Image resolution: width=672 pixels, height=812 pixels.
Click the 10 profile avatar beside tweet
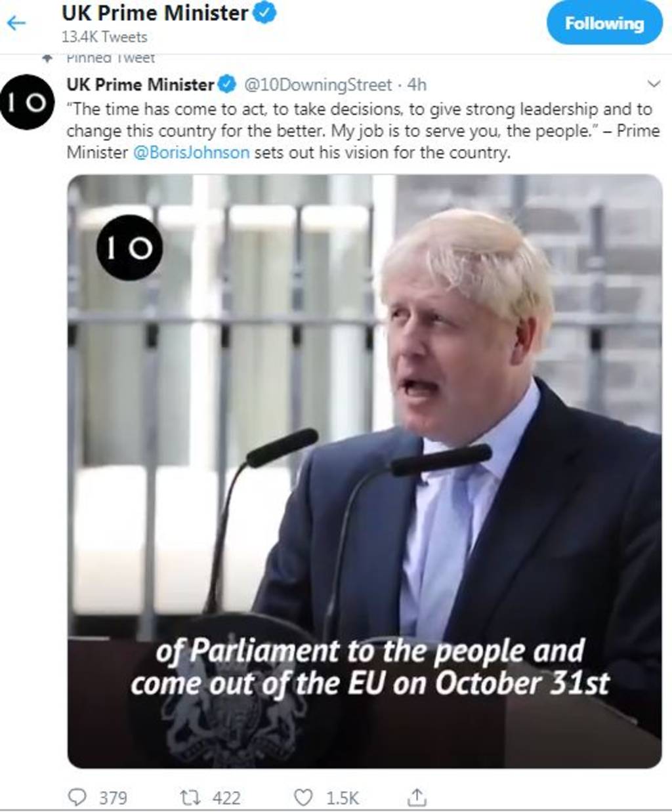tap(27, 102)
